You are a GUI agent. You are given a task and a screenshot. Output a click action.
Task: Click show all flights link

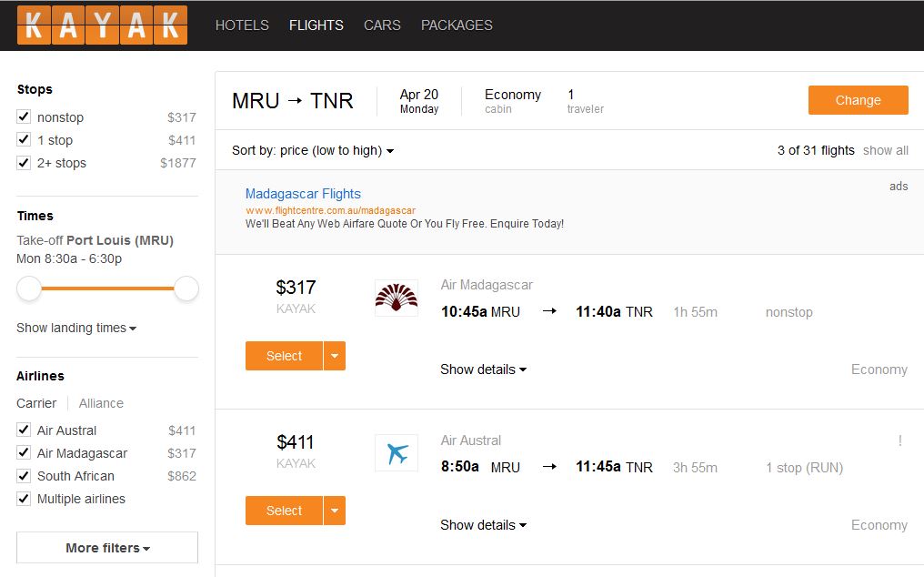point(886,150)
